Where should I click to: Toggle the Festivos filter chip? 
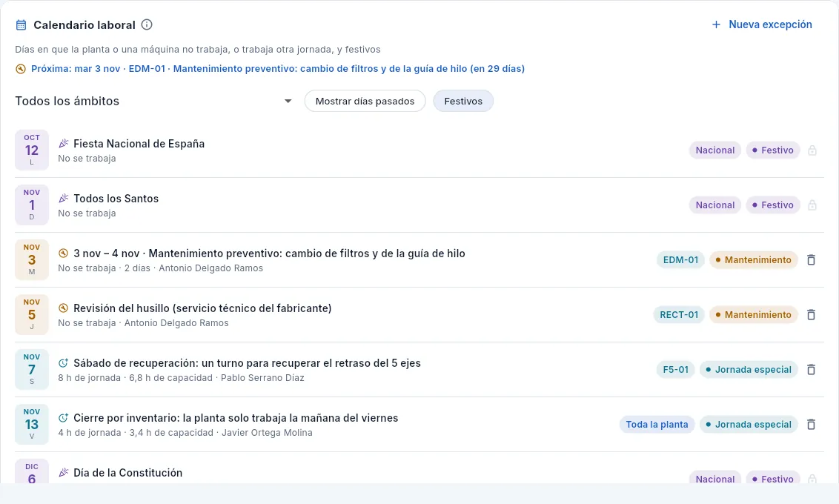point(462,101)
